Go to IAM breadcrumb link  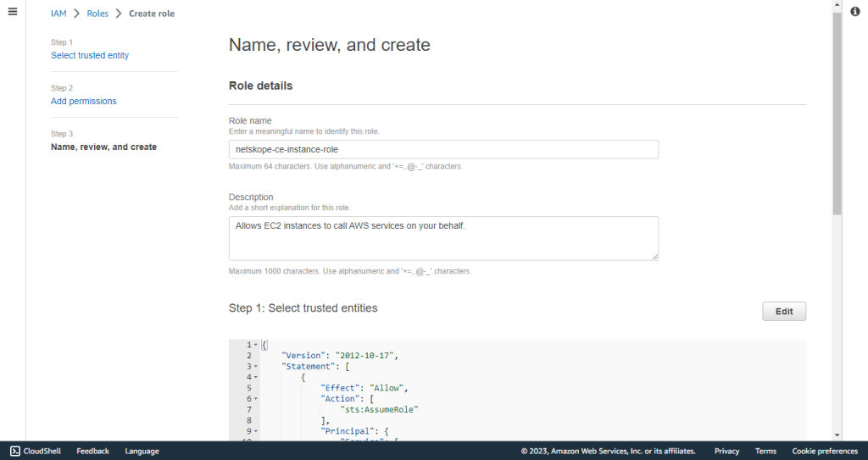point(58,14)
